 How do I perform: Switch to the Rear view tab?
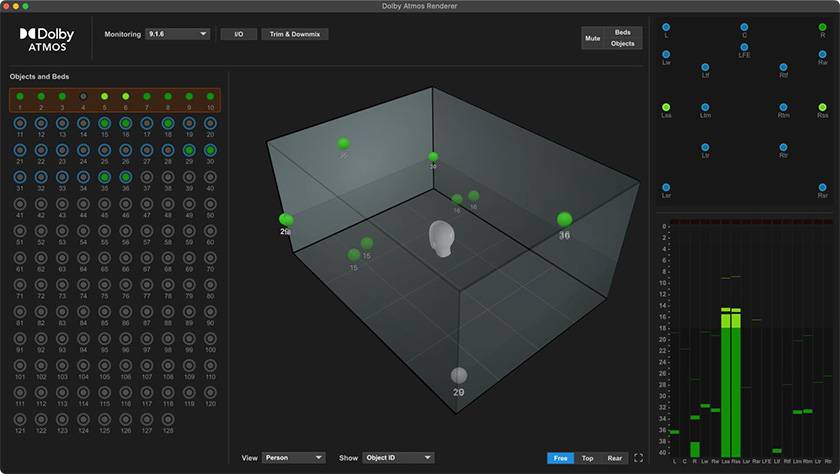615,458
